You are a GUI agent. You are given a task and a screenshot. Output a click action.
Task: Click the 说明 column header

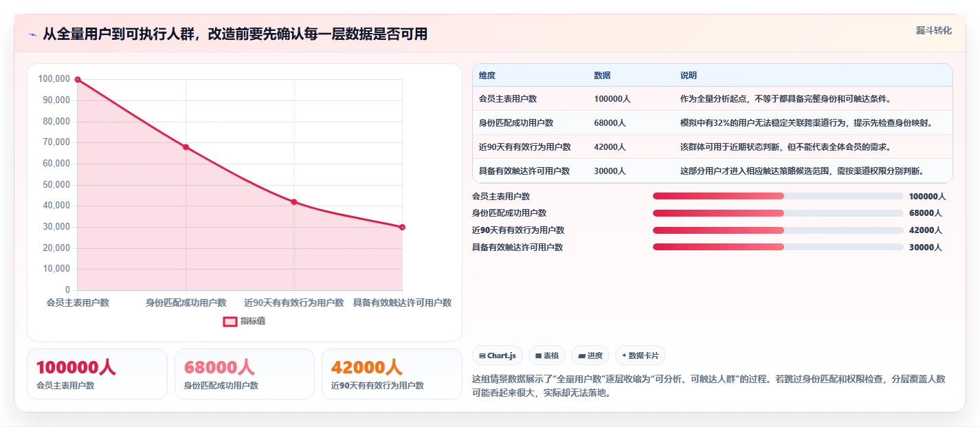click(689, 75)
